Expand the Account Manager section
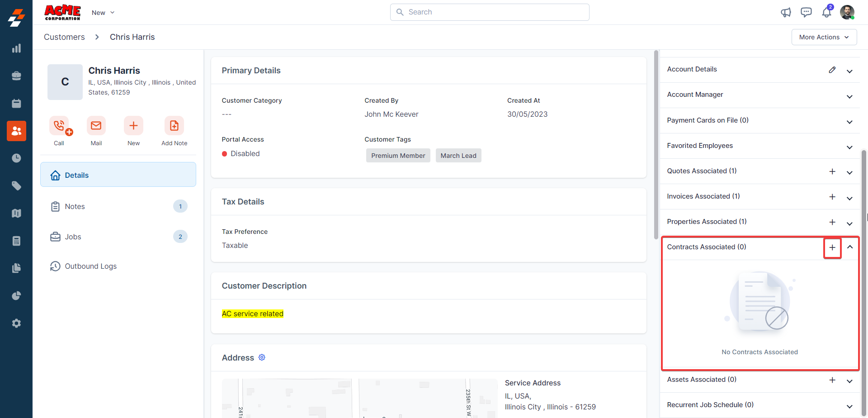The image size is (868, 418). pyautogui.click(x=849, y=97)
